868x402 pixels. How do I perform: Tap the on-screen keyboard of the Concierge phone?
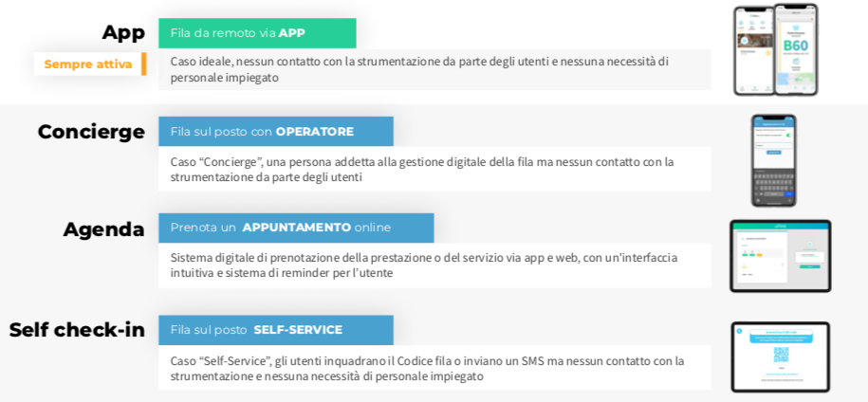773,182
